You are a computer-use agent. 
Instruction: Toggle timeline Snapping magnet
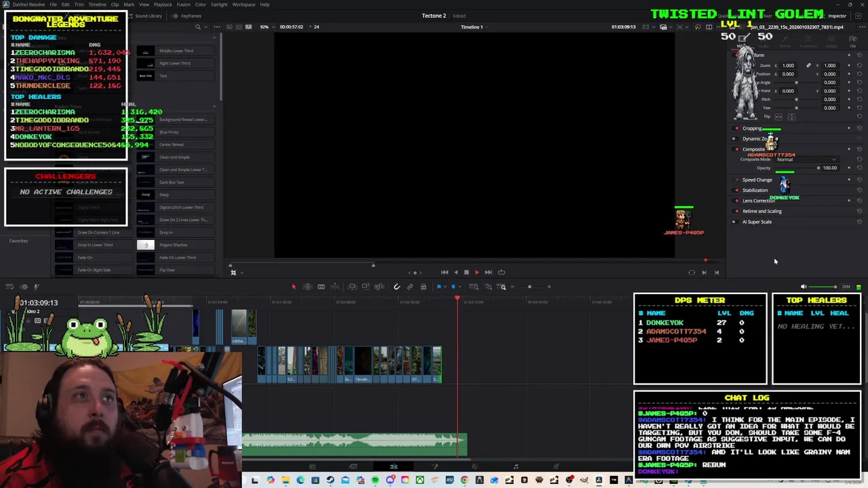click(x=397, y=287)
